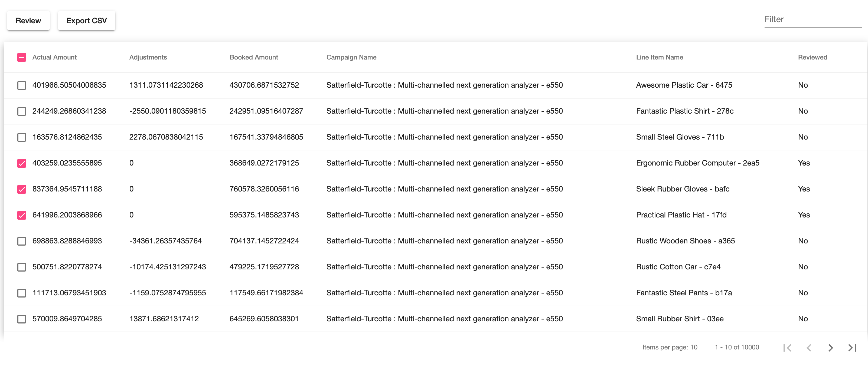
Task: Click the Reviewed column header
Action: pos(812,57)
